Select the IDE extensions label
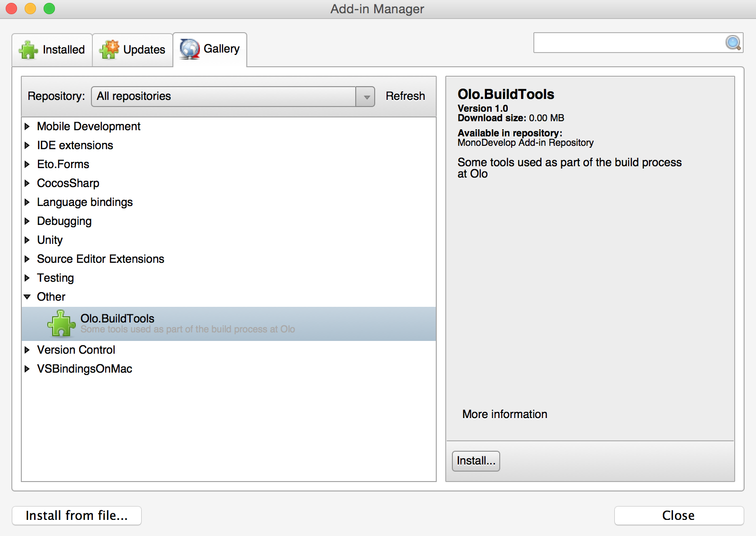 75,145
